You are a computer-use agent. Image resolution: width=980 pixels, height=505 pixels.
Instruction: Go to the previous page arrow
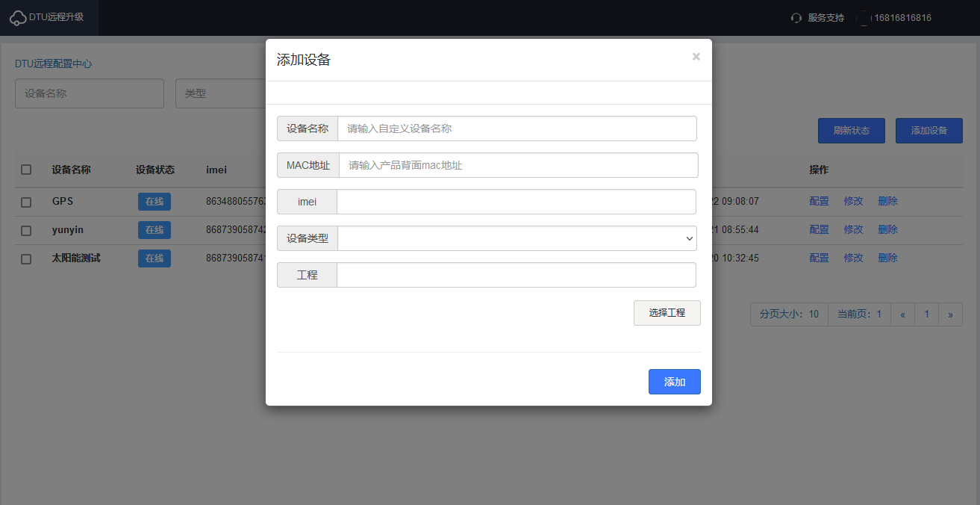coord(902,315)
